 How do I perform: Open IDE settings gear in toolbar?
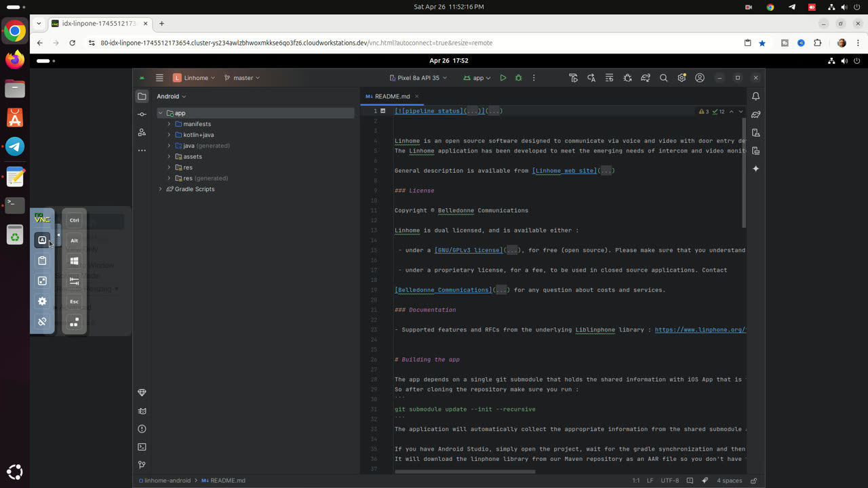[682, 78]
